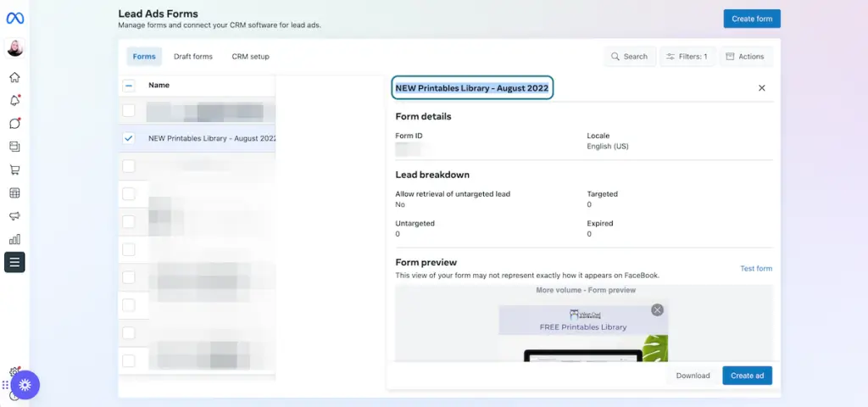Open the Ads megaphone icon
The image size is (868, 407).
point(15,216)
